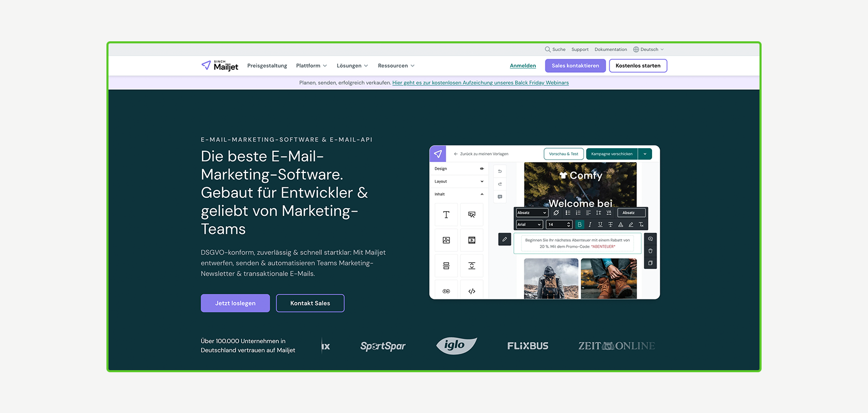868x413 pixels.
Task: Click the pencil edit icon beside text block
Action: (505, 239)
